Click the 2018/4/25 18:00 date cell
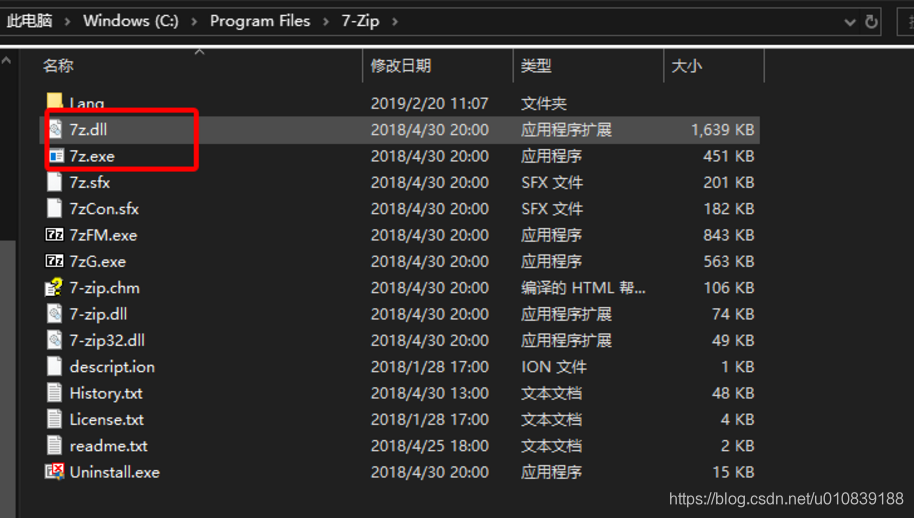Image resolution: width=914 pixels, height=518 pixels. pos(430,446)
